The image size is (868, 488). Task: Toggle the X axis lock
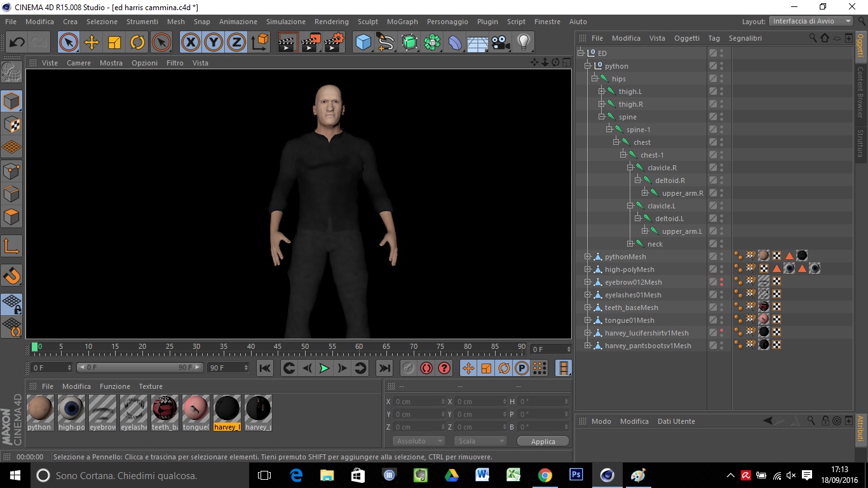[x=190, y=43]
